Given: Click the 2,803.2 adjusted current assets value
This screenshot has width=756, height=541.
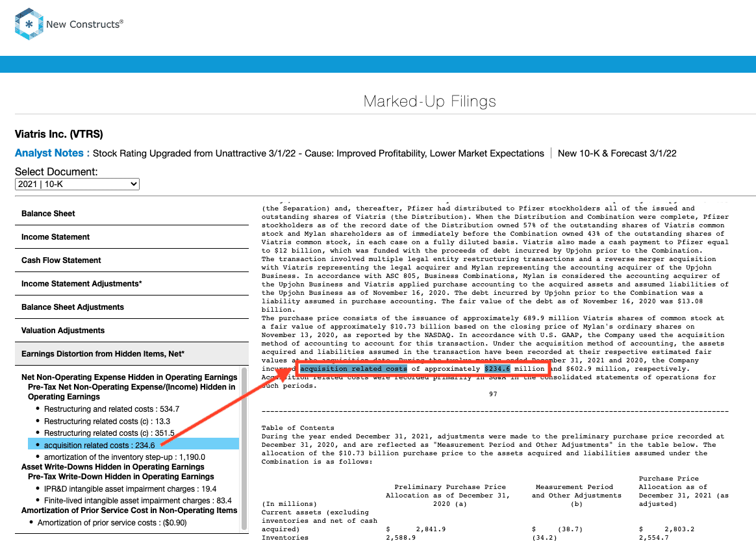Looking at the screenshot, I should point(679,529).
